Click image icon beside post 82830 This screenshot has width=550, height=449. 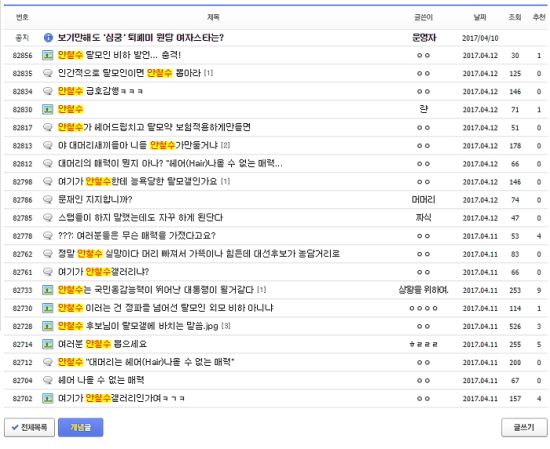[x=48, y=109]
